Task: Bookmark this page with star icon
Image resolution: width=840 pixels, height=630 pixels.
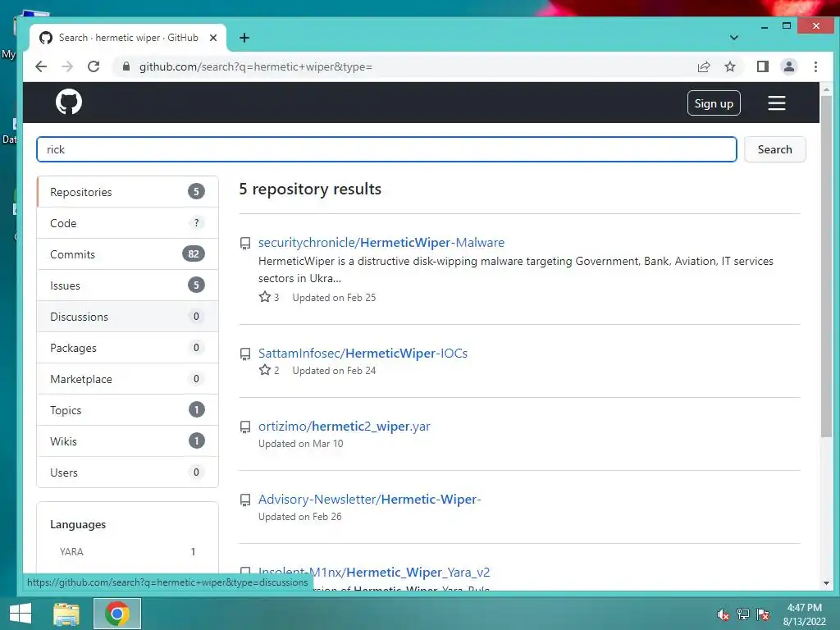Action: coord(729,66)
